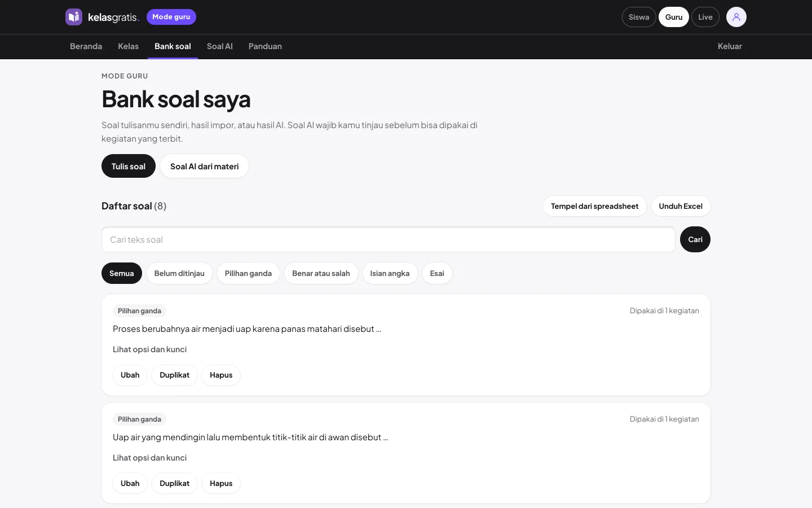This screenshot has height=508, width=812.
Task: Download questions with Unduh Excel
Action: point(681,206)
